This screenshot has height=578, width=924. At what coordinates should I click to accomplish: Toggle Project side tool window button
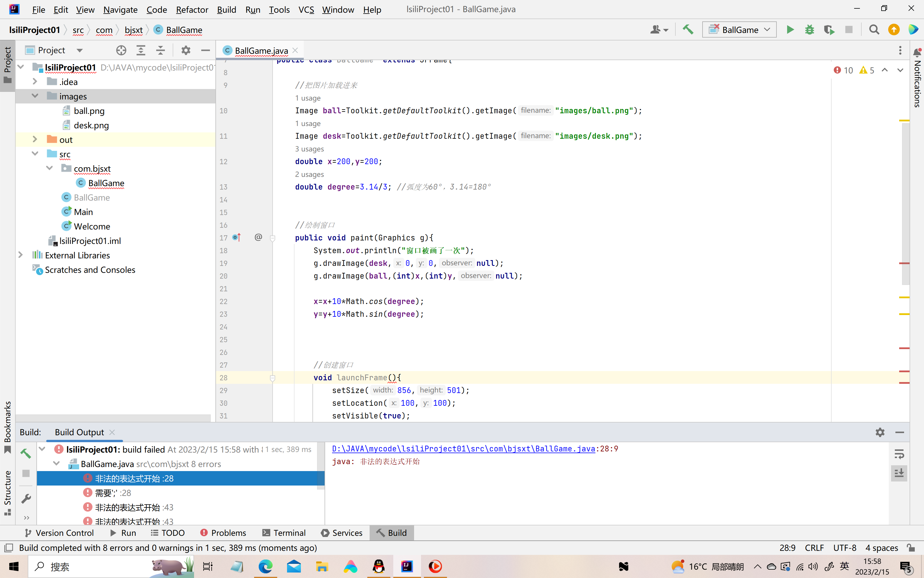click(8, 65)
